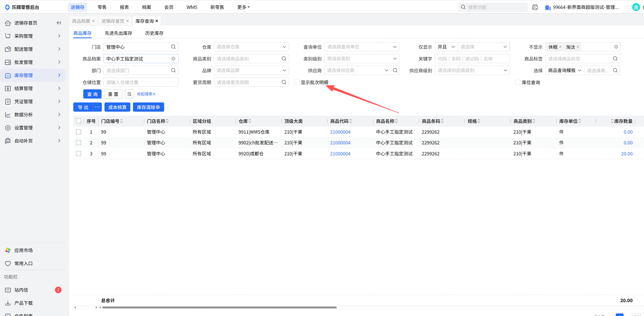Click the horizontal table scrollbar
The image size is (644, 316).
[219, 307]
